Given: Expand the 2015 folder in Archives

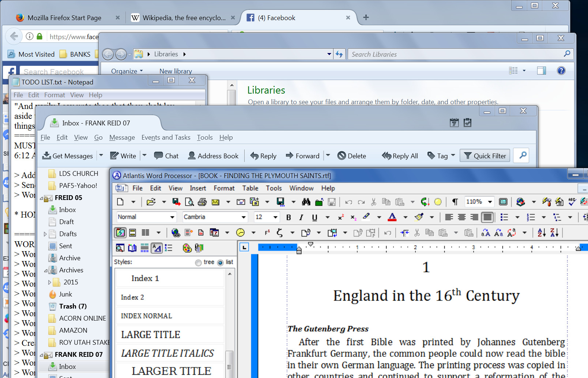Looking at the screenshot, I should pyautogui.click(x=50, y=282).
